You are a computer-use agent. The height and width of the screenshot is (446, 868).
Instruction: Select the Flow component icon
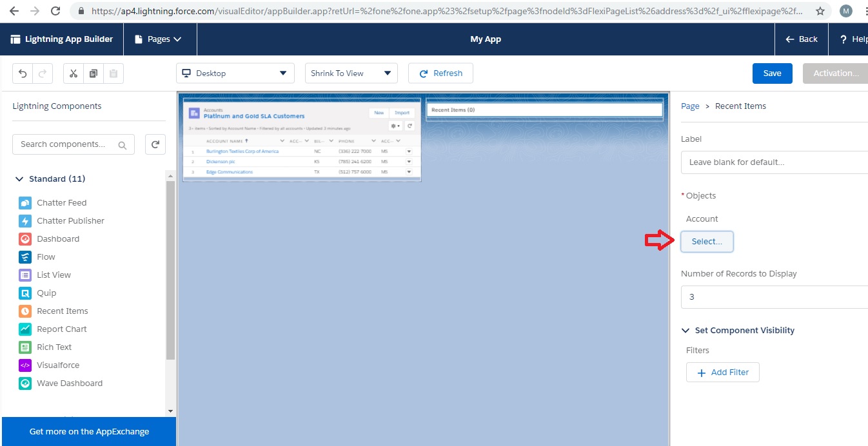click(x=25, y=257)
